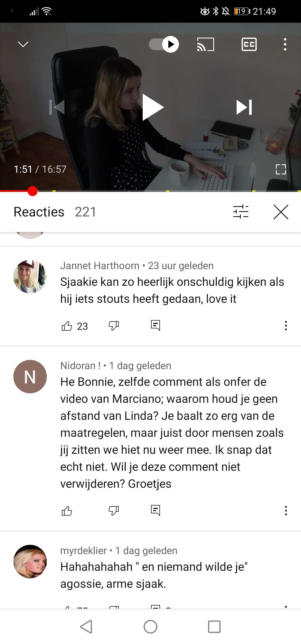Turn on closed captions CC

click(x=249, y=45)
